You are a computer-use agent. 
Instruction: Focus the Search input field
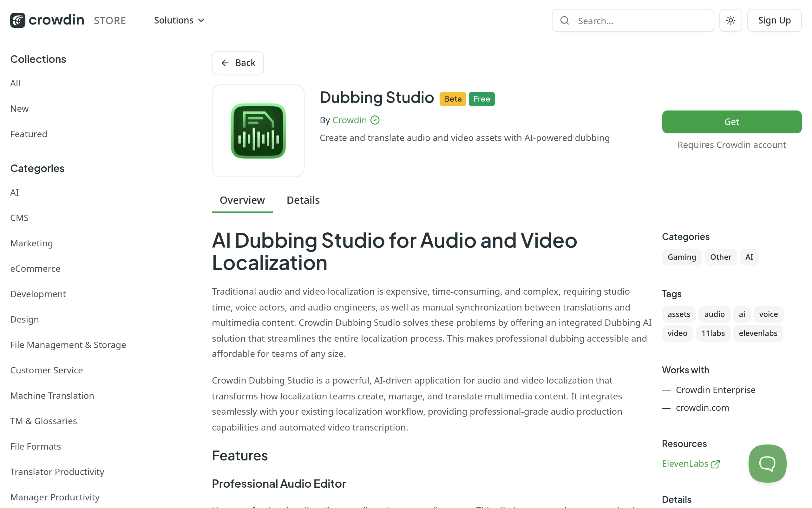(633, 21)
